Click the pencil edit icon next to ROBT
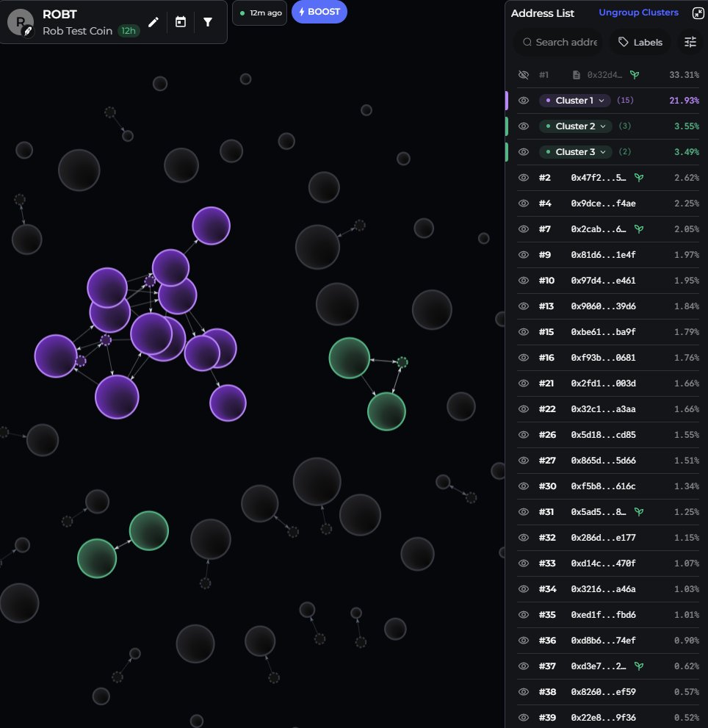 (x=153, y=22)
